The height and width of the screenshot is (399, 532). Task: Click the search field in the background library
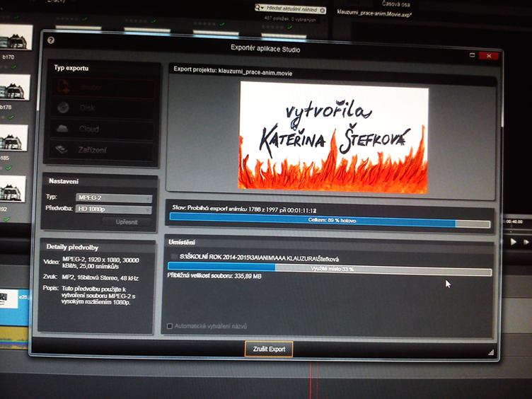291,9
